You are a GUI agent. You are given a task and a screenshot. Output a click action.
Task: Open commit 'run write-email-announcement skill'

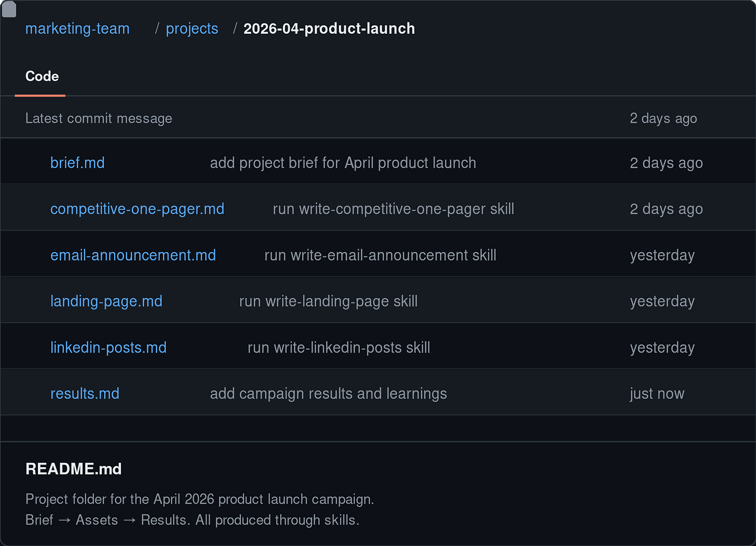[x=380, y=255]
